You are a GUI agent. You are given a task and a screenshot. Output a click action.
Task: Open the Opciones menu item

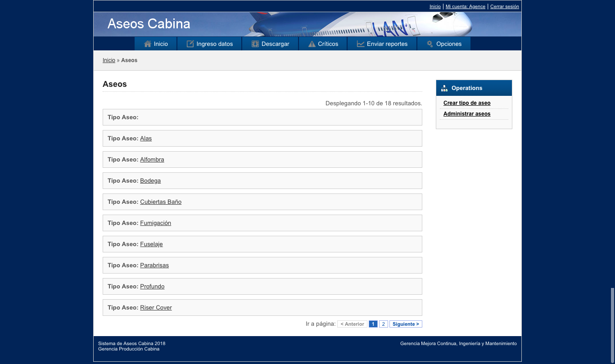pyautogui.click(x=444, y=44)
